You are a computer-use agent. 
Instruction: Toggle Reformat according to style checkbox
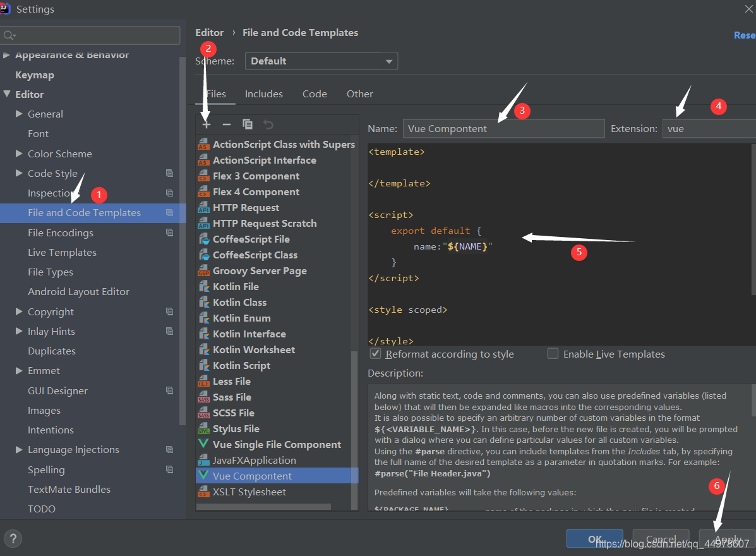click(375, 353)
